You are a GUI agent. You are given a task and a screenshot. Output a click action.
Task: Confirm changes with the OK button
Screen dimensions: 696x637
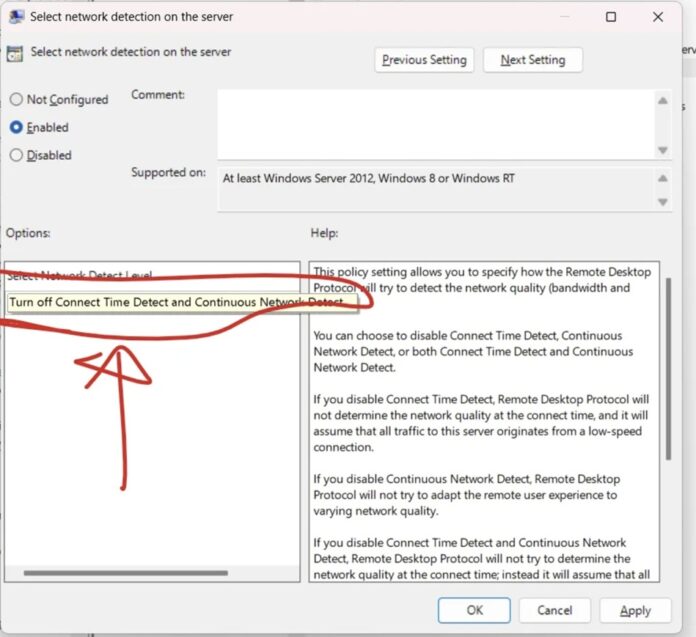(x=474, y=610)
